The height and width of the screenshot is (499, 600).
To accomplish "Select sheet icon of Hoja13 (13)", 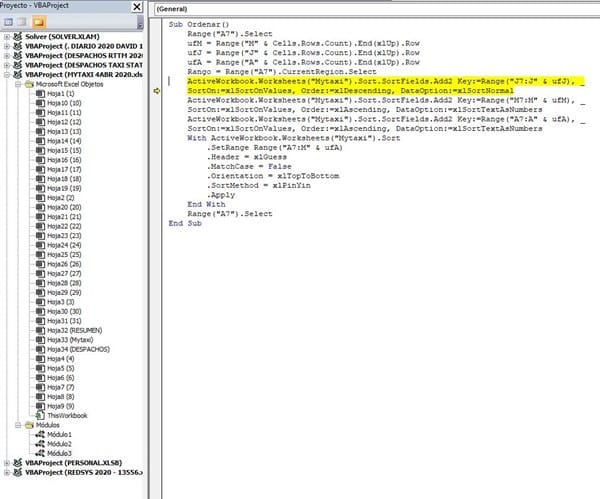I will (x=40, y=132).
